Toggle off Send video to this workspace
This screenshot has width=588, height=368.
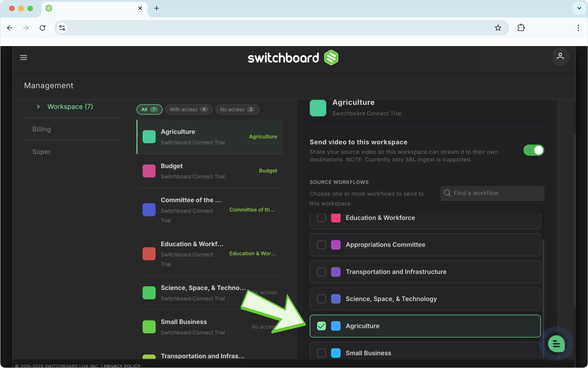(533, 150)
